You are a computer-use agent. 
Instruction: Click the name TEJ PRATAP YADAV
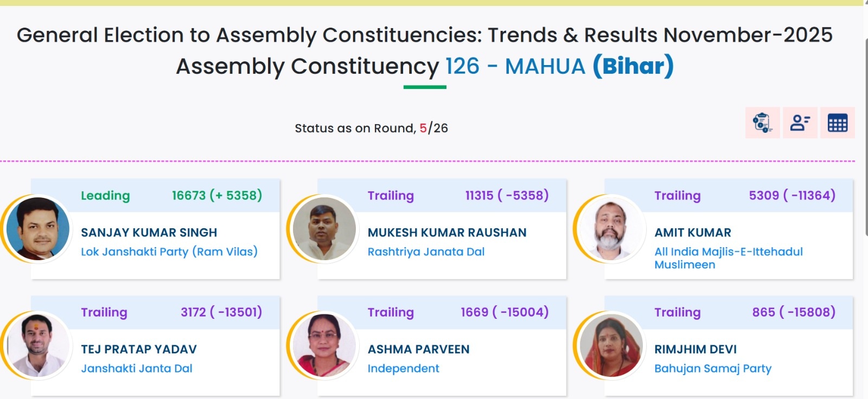pos(139,349)
